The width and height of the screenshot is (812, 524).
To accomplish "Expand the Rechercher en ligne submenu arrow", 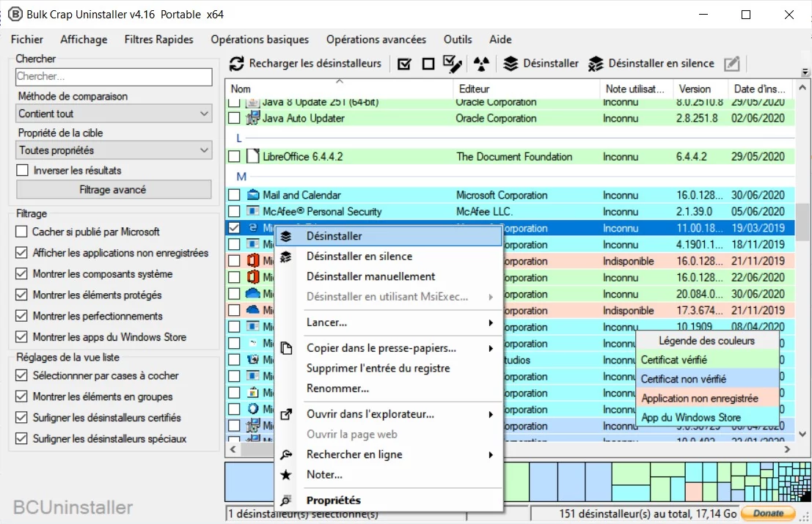I will click(491, 454).
